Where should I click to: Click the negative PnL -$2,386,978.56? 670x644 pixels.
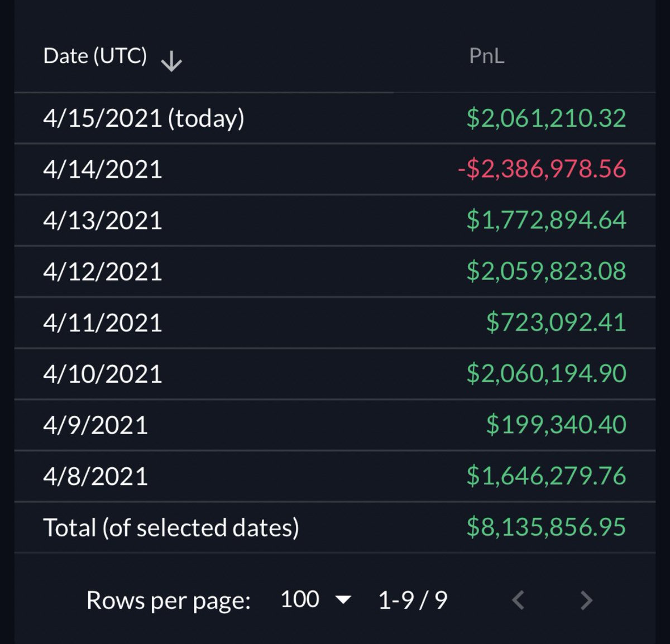(542, 169)
